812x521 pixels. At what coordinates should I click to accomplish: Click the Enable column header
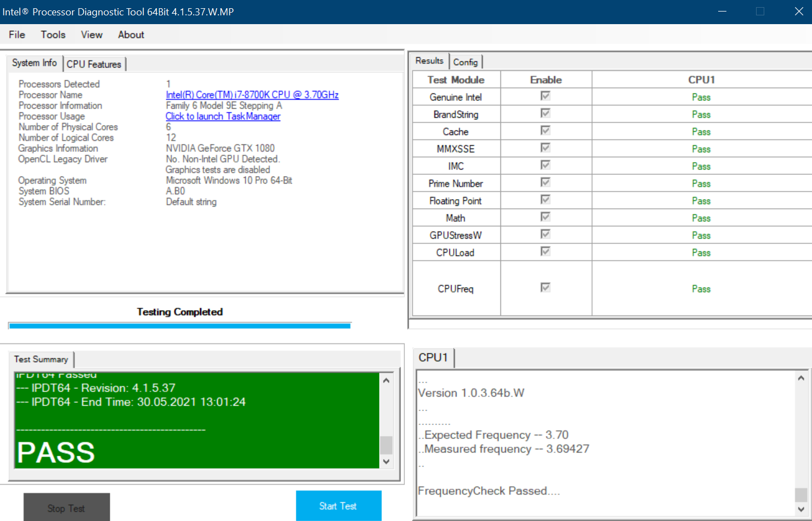coord(546,80)
